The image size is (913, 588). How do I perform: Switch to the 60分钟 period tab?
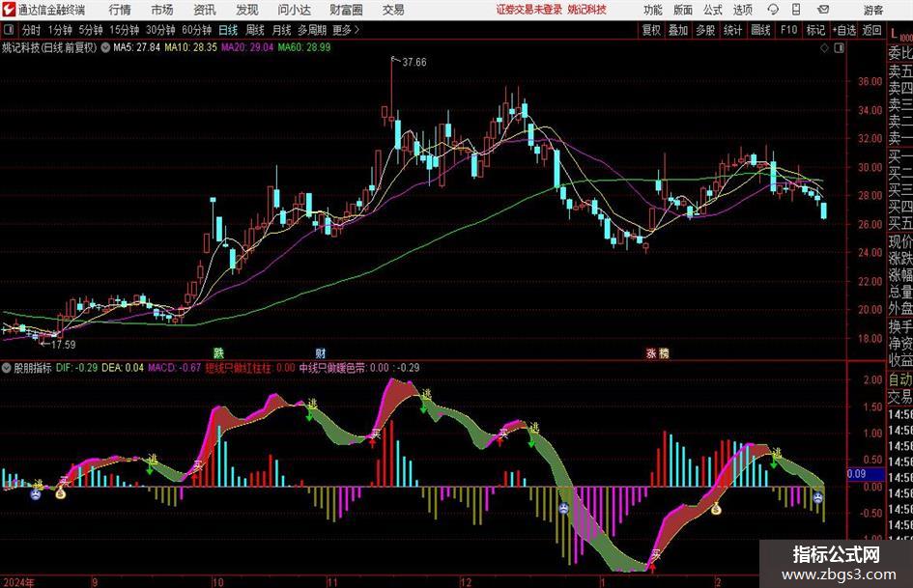(x=196, y=30)
